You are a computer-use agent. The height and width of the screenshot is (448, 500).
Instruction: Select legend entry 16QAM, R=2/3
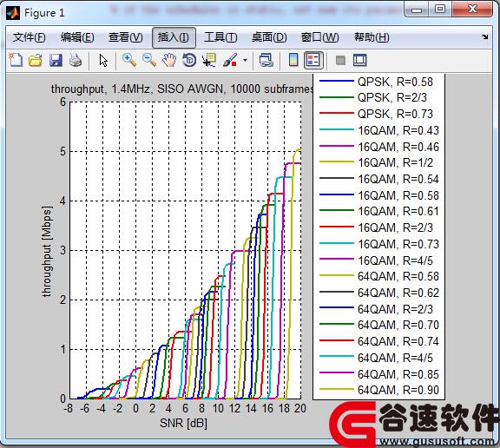(376, 227)
